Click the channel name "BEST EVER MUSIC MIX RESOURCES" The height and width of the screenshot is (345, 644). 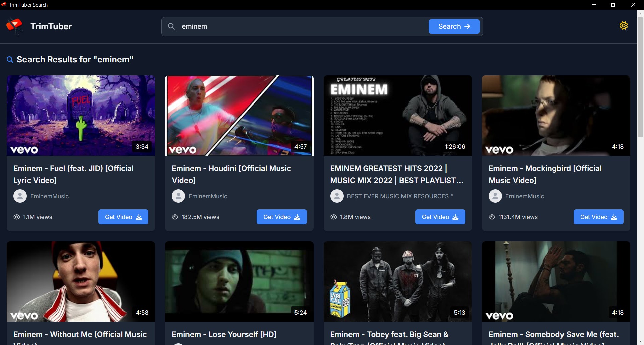pos(400,196)
